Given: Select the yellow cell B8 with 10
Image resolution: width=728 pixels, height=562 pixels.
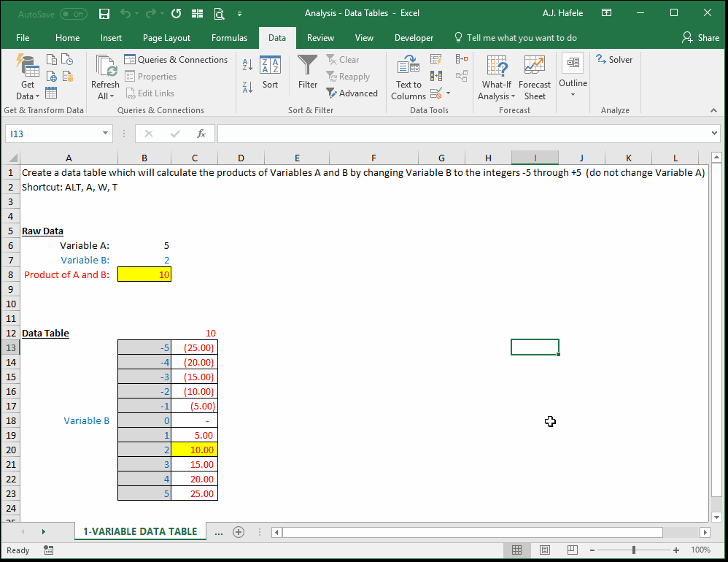Looking at the screenshot, I should (x=144, y=274).
